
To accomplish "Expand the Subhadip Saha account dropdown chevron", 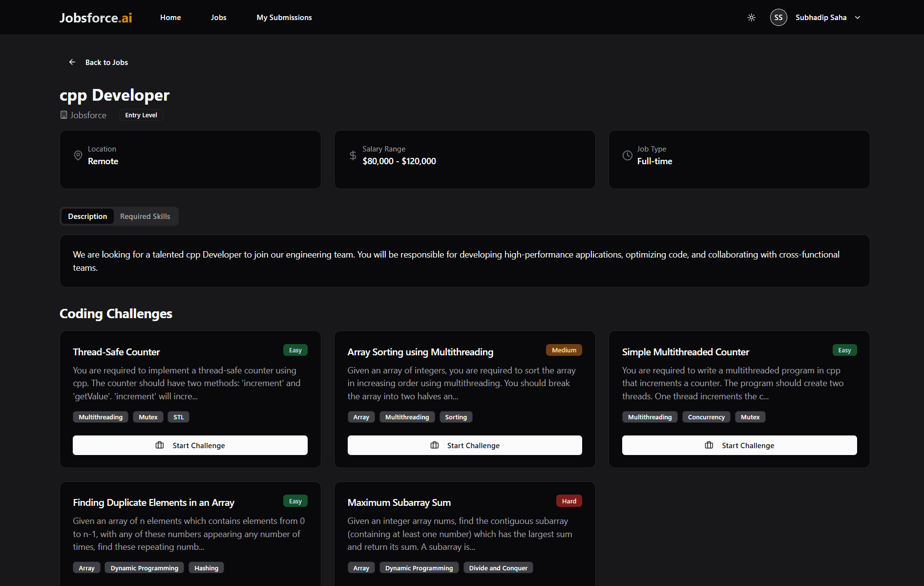I will (857, 18).
